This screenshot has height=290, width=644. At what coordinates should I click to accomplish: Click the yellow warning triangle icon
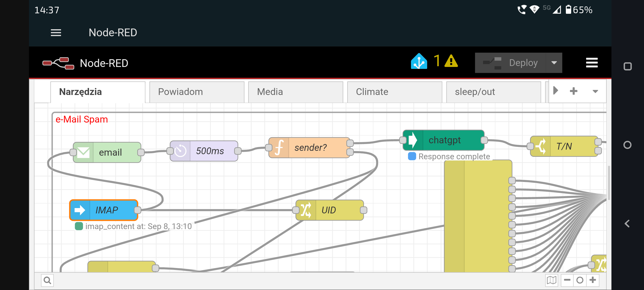pyautogui.click(x=451, y=61)
